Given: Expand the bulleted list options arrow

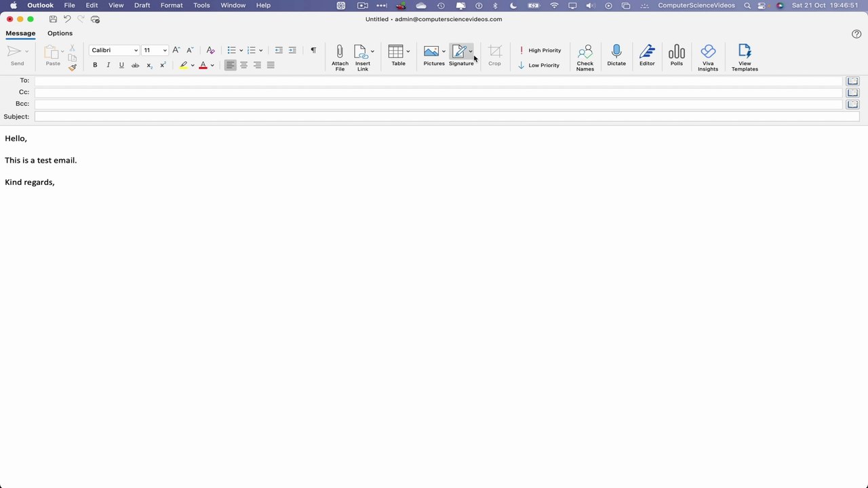Looking at the screenshot, I should coord(241,51).
